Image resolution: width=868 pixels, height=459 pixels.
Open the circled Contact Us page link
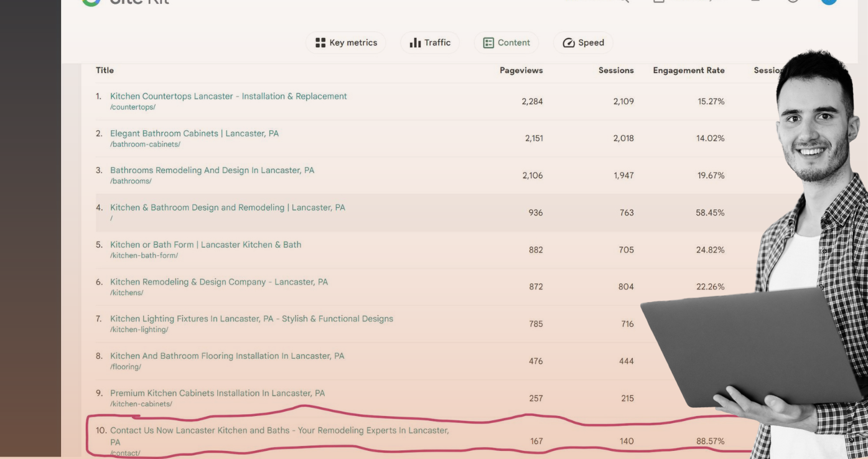click(x=279, y=430)
